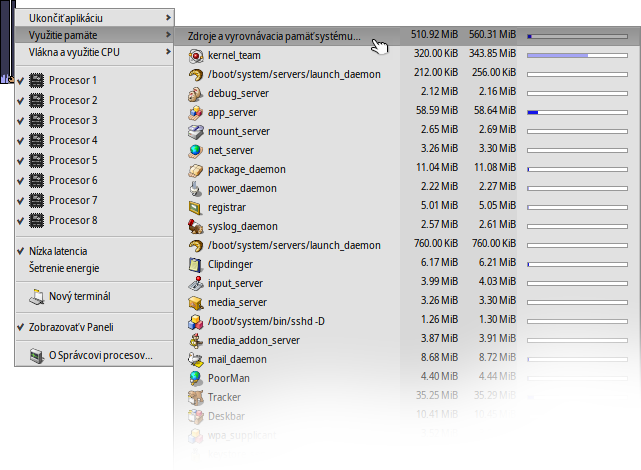Select the /boot/system/bin/sshd -D label

click(266, 322)
